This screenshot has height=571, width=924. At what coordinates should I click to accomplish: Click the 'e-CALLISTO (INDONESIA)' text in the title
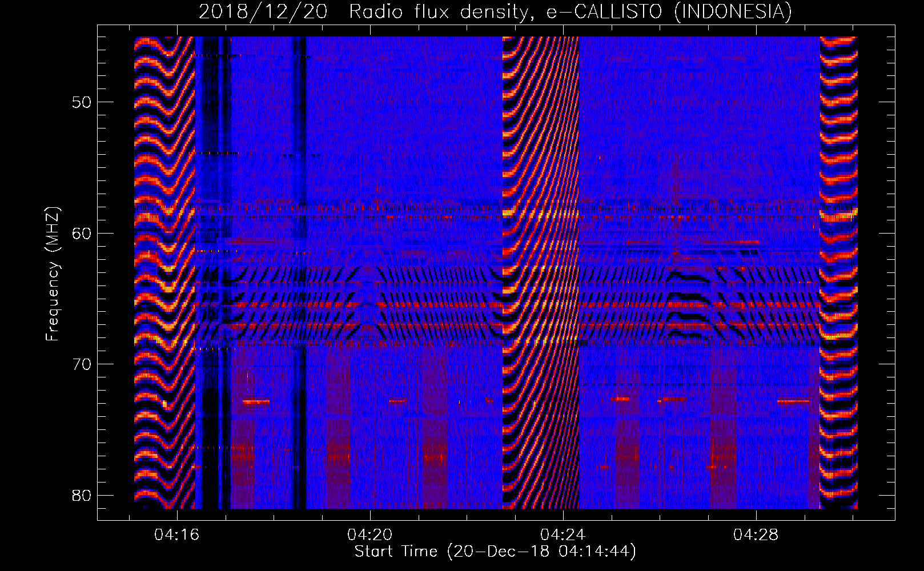(669, 11)
